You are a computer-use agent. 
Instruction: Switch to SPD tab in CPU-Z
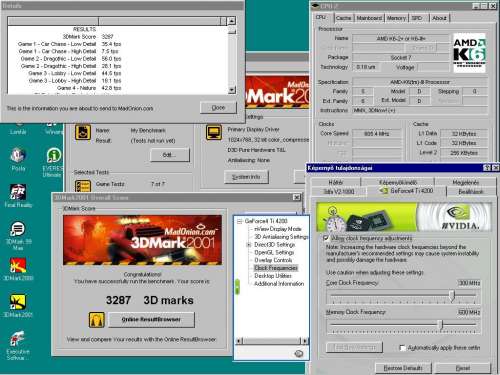point(417,18)
